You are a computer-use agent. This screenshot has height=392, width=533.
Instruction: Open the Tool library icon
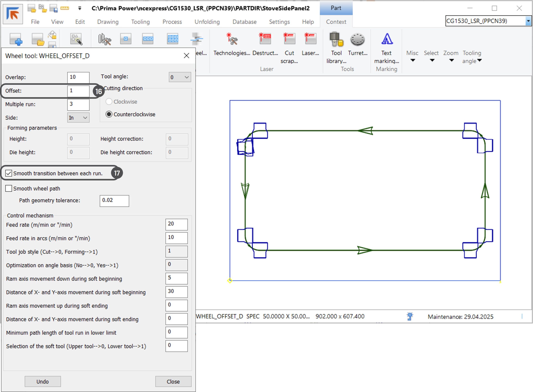(x=336, y=40)
